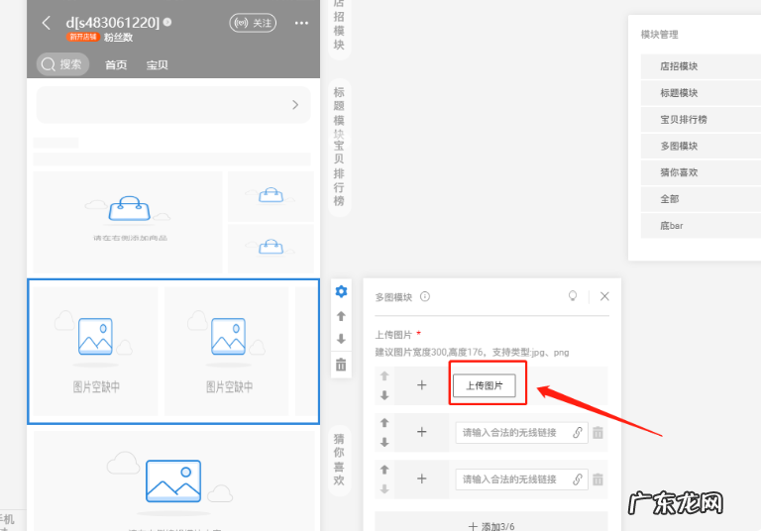
Task: Select the lower small bag product placeholder
Action: (x=271, y=248)
